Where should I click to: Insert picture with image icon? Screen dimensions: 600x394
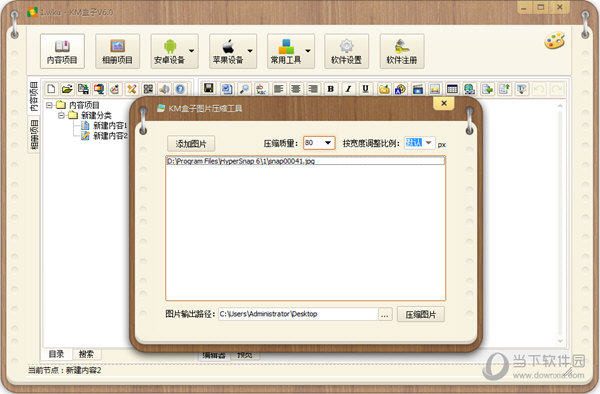click(435, 89)
